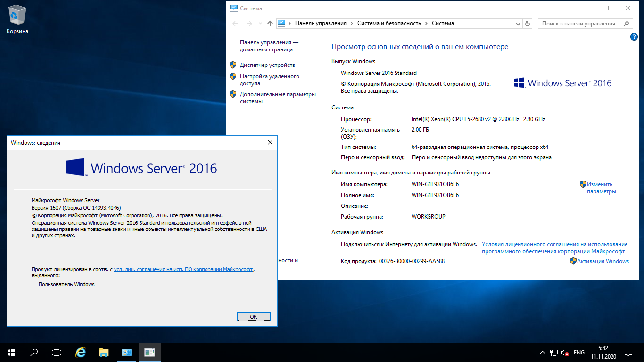
Task: Go back in the System window
Action: (236, 23)
